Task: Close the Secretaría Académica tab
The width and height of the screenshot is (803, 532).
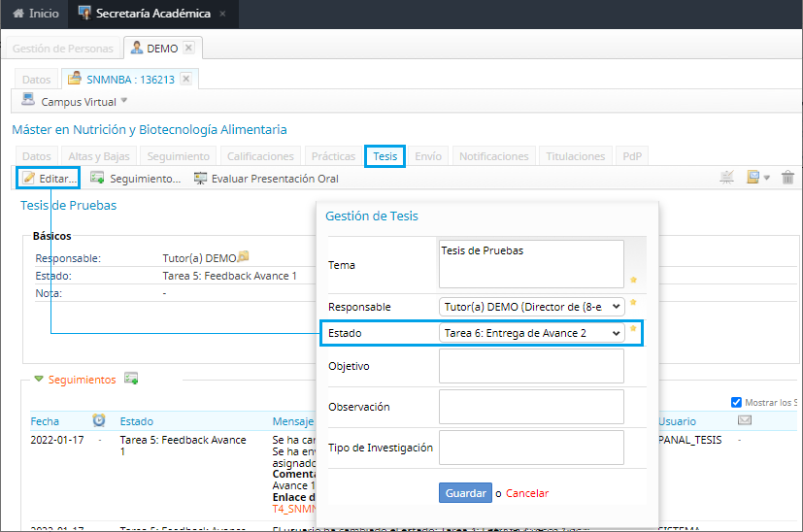Action: tap(222, 14)
